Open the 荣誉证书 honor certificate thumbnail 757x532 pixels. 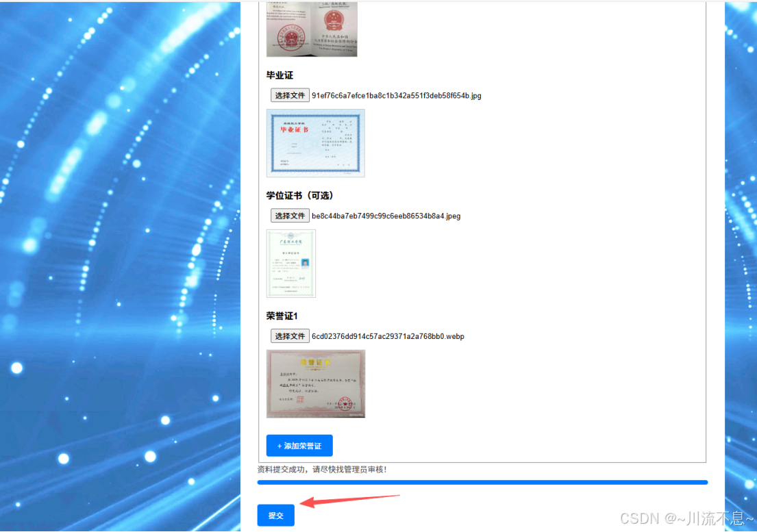pyautogui.click(x=316, y=384)
